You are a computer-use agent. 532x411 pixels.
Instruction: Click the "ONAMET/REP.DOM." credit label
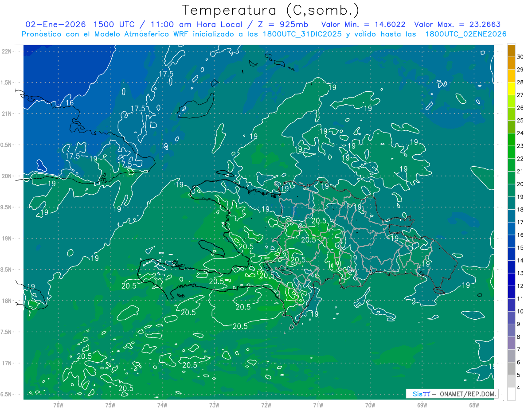[468, 394]
